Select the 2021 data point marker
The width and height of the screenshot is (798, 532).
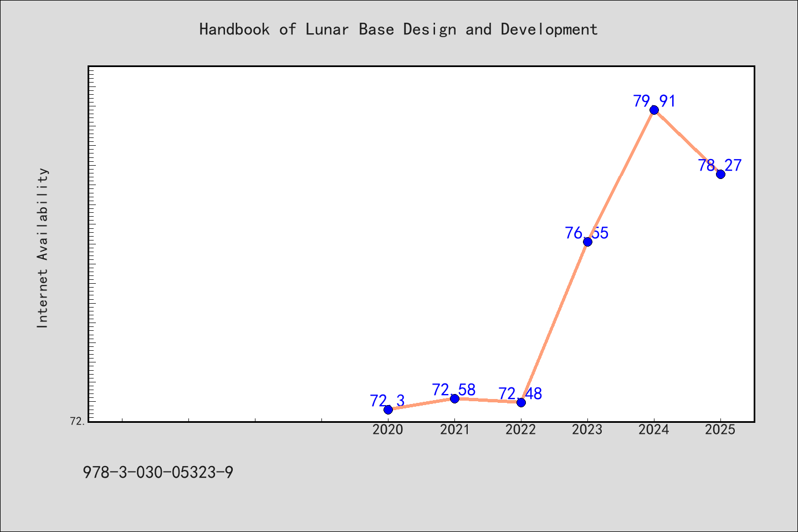click(454, 398)
